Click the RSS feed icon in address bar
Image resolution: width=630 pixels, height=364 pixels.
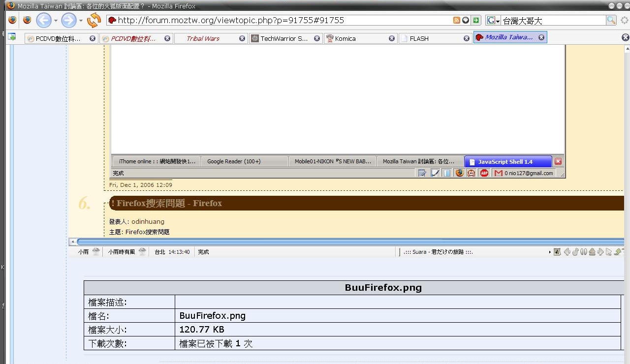coord(456,20)
